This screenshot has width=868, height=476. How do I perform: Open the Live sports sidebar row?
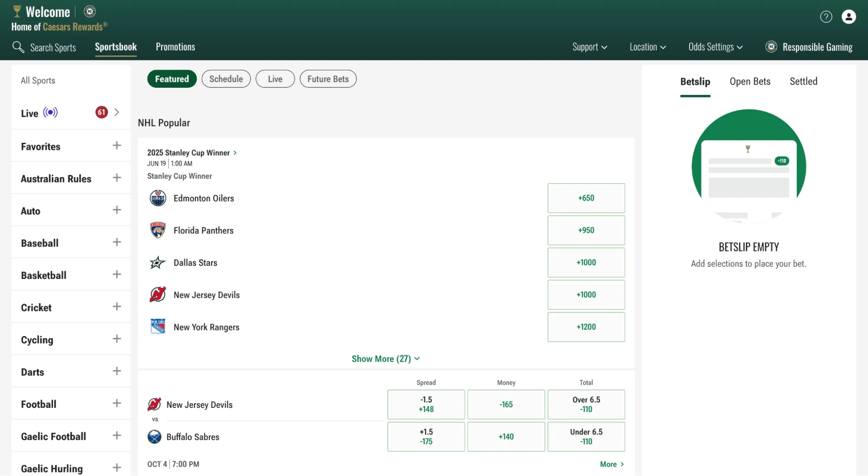71,112
